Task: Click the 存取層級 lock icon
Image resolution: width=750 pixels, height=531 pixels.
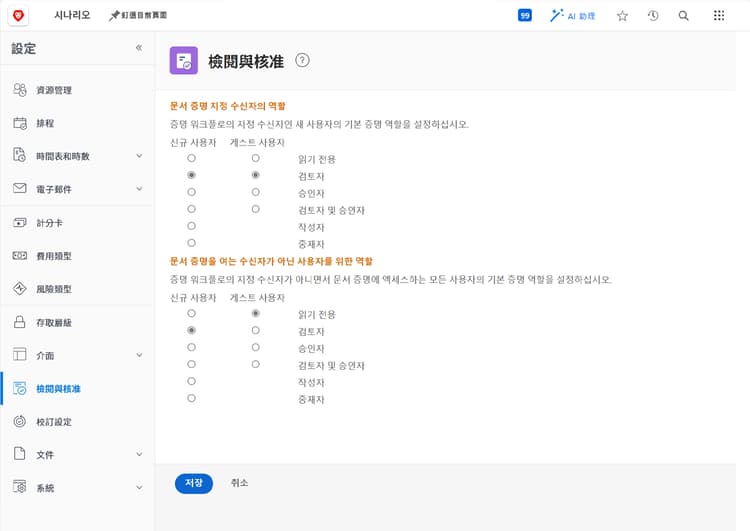Action: click(x=20, y=322)
